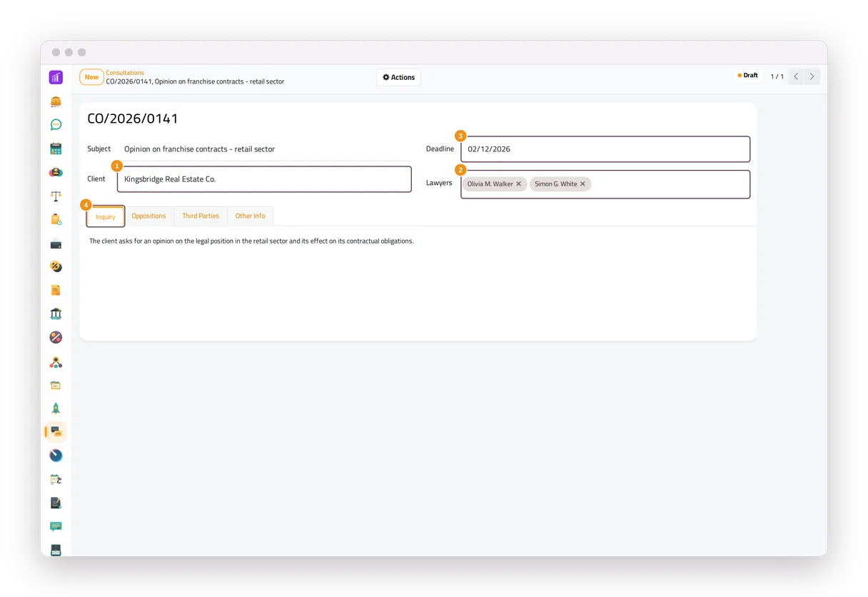This screenshot has width=868, height=597.
Task: Open the teal chat bubble icon
Action: (x=56, y=125)
